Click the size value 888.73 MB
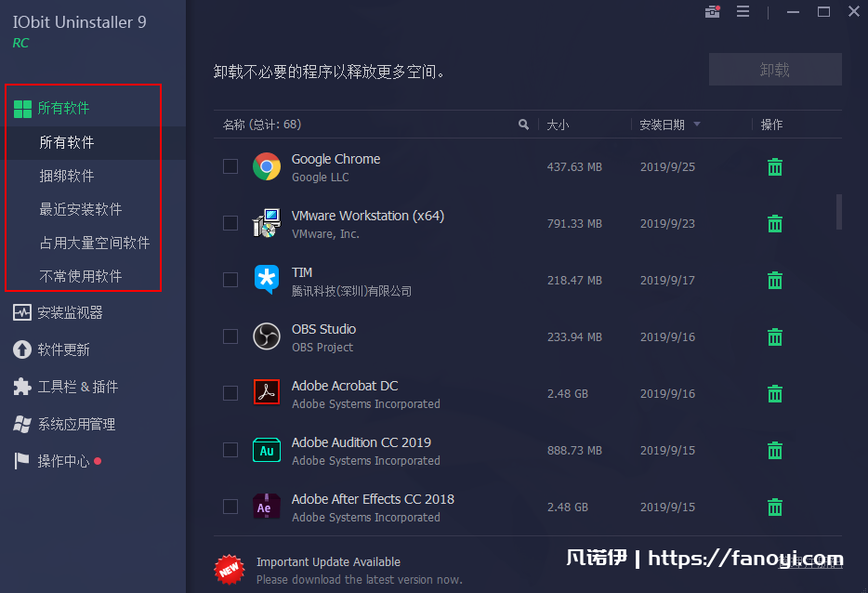 click(x=574, y=451)
